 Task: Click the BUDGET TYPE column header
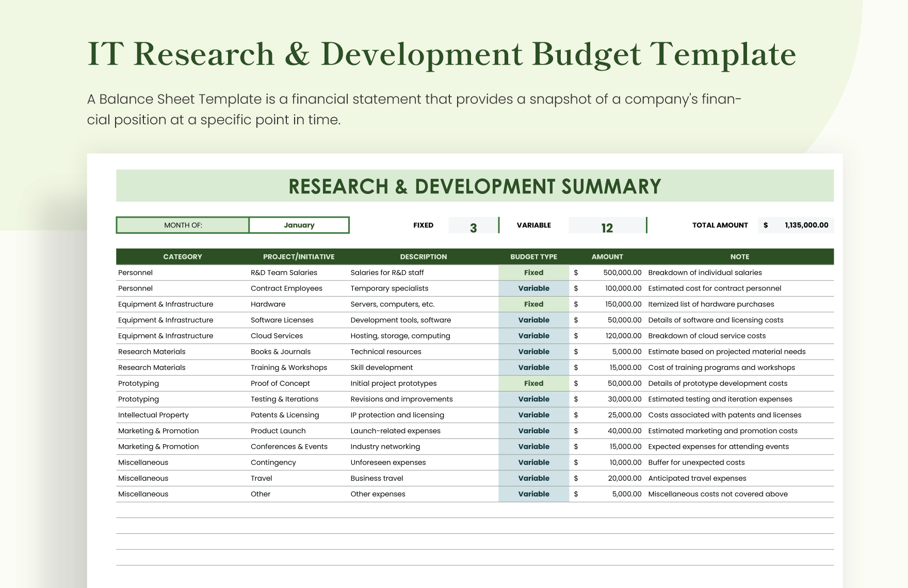533,257
